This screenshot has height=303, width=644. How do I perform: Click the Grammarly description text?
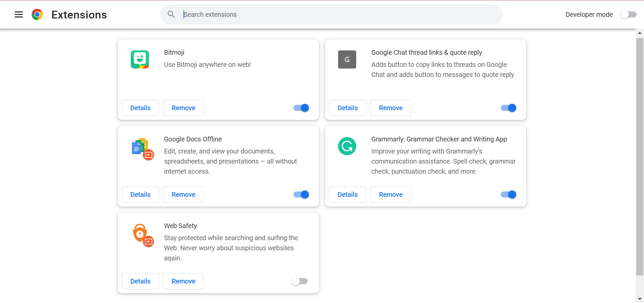coord(443,161)
